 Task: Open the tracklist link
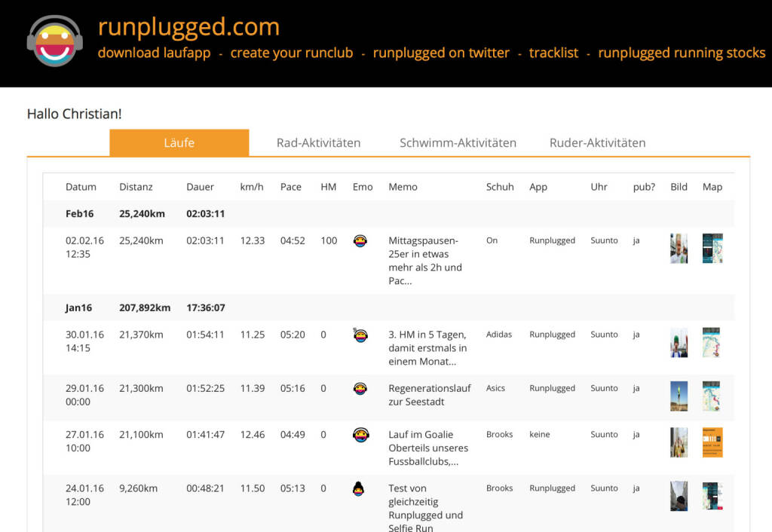553,53
